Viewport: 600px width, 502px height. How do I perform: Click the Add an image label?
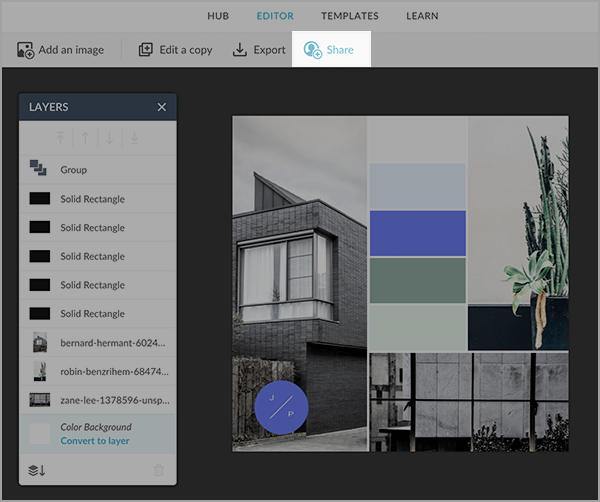pos(71,50)
